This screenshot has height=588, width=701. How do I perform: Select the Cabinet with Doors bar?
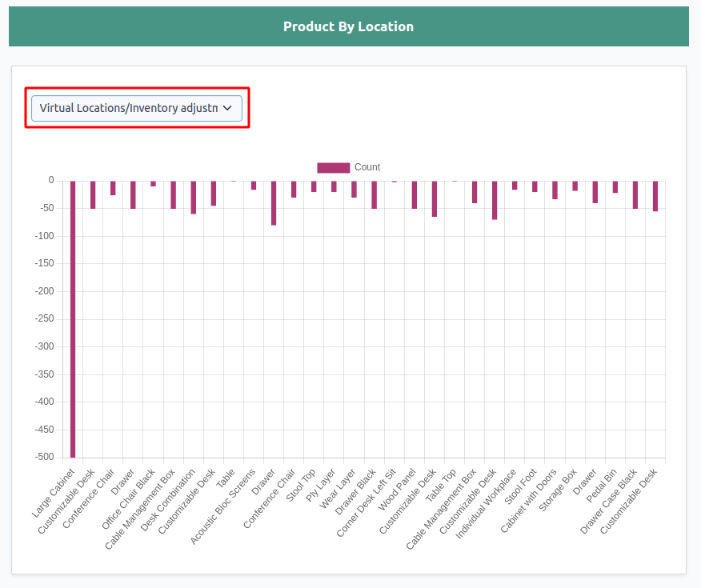555,190
